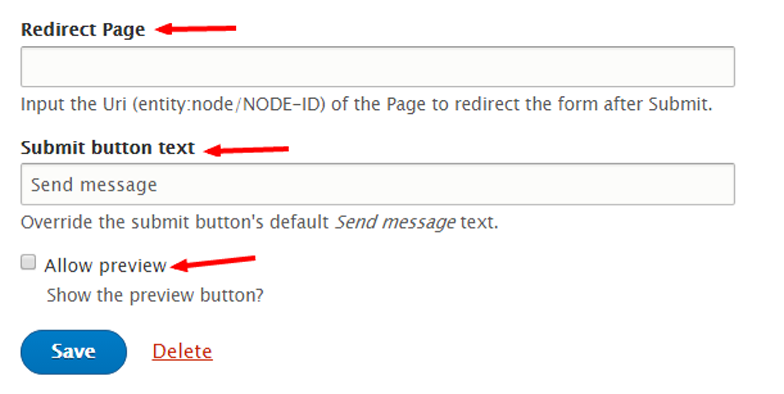The height and width of the screenshot is (394, 784).
Task: Click the word preview in Allow preview
Action: pyautogui.click(x=132, y=266)
